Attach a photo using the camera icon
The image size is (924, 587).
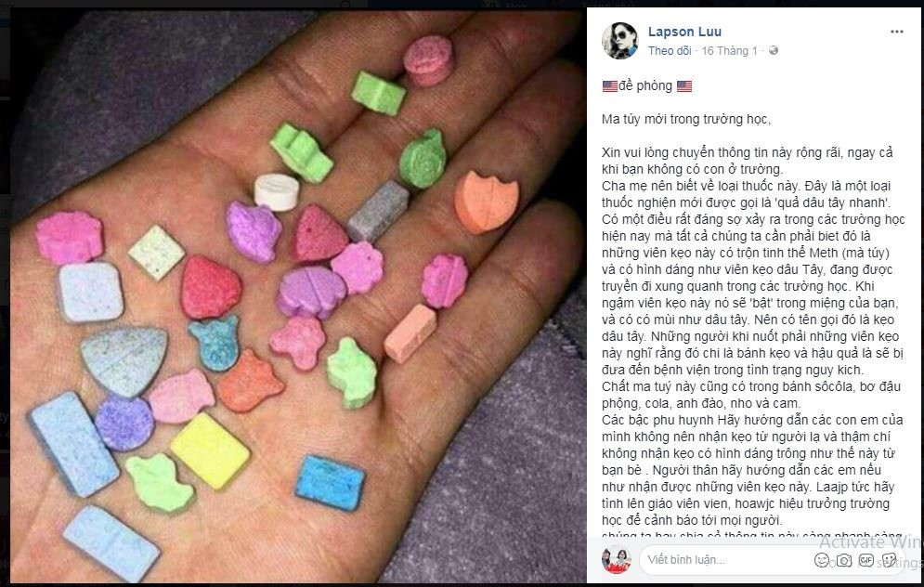coord(844,560)
